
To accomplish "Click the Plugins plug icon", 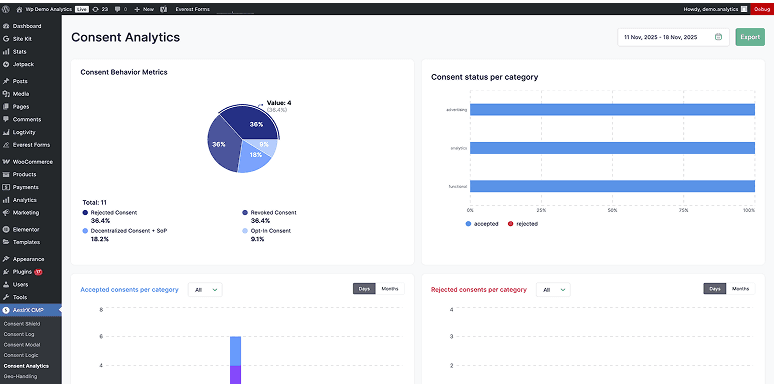I will (x=6, y=272).
